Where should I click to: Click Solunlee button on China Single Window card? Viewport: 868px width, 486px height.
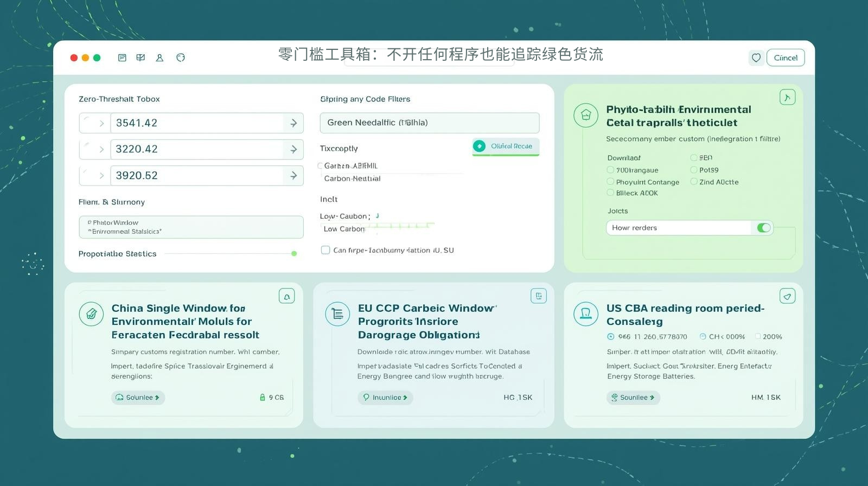pos(138,398)
